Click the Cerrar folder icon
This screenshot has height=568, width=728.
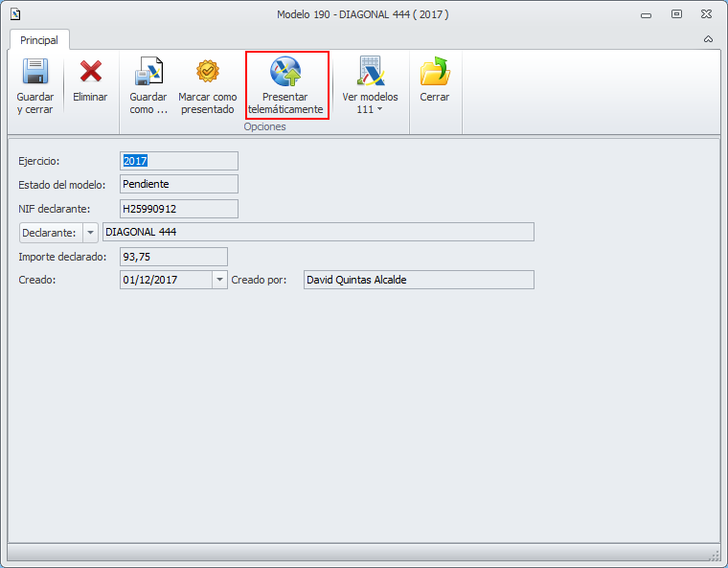pyautogui.click(x=435, y=71)
